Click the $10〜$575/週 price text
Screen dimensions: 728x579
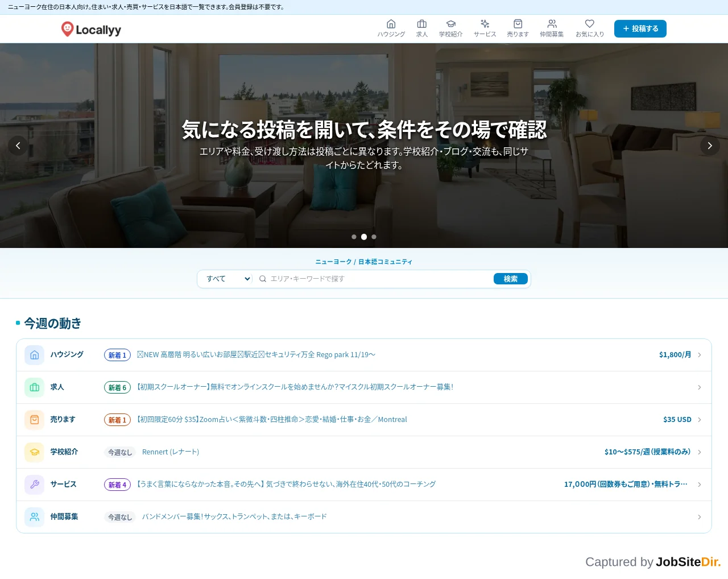click(x=648, y=452)
